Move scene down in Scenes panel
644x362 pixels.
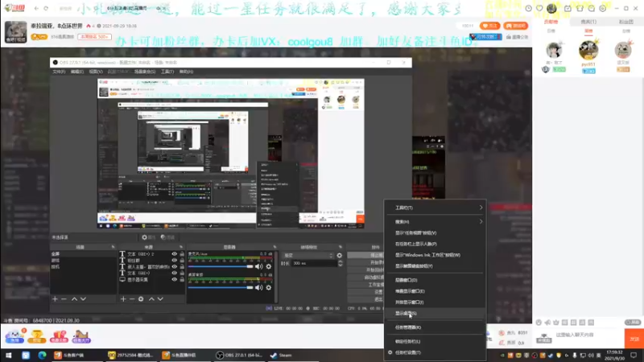point(84,299)
